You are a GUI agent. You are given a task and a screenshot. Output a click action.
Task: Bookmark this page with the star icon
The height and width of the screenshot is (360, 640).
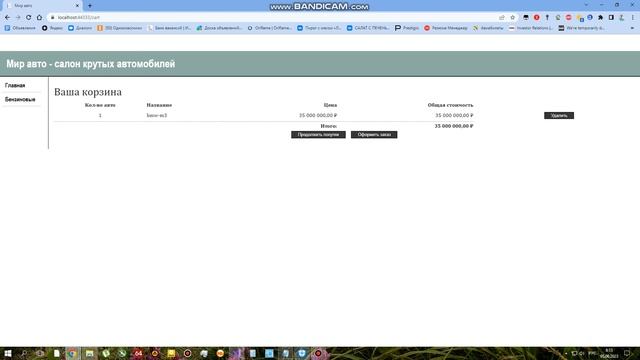click(x=513, y=18)
